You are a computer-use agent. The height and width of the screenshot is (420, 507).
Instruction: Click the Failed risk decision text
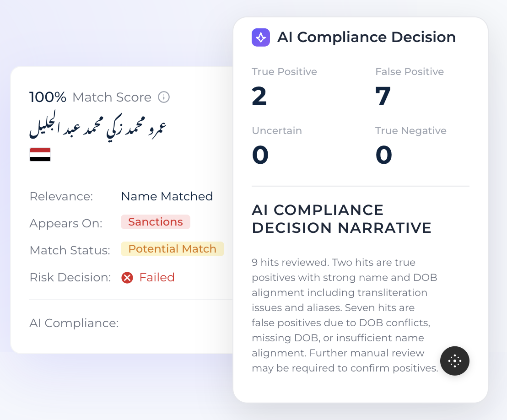click(x=157, y=278)
